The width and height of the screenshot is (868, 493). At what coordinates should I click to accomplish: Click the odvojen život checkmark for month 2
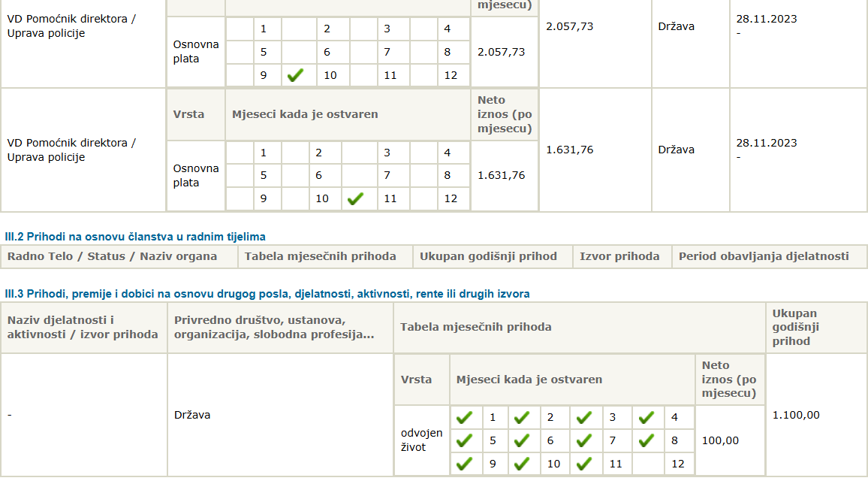click(x=522, y=417)
